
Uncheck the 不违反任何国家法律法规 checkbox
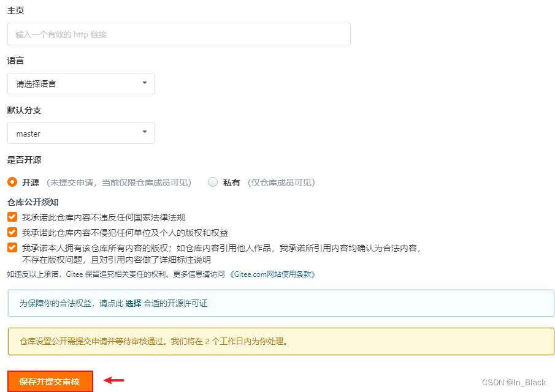(x=12, y=217)
